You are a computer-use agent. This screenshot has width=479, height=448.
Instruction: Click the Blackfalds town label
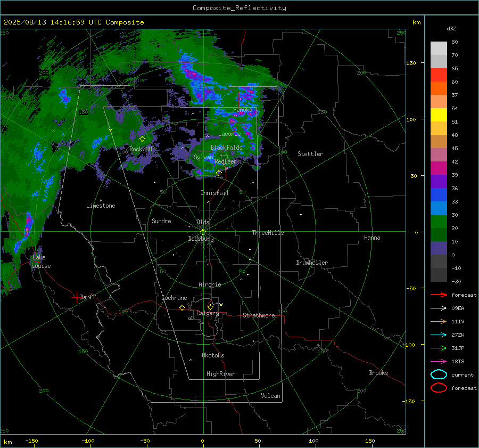tap(226, 148)
